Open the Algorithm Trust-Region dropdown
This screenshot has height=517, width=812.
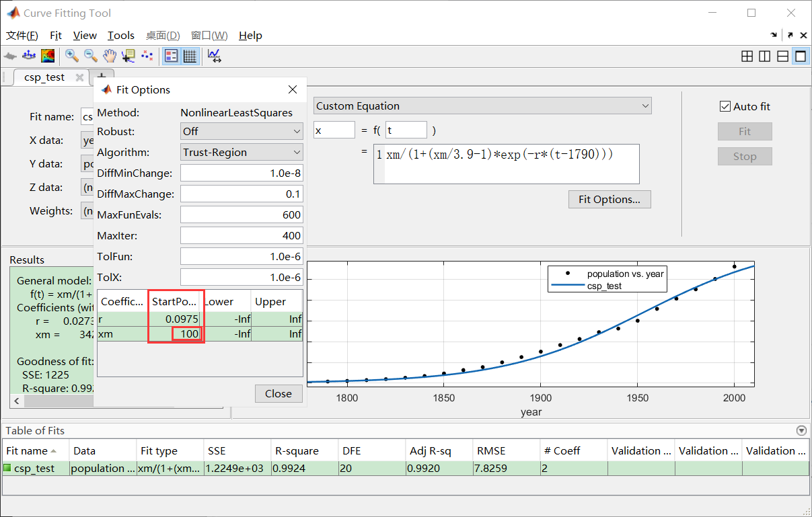click(242, 152)
